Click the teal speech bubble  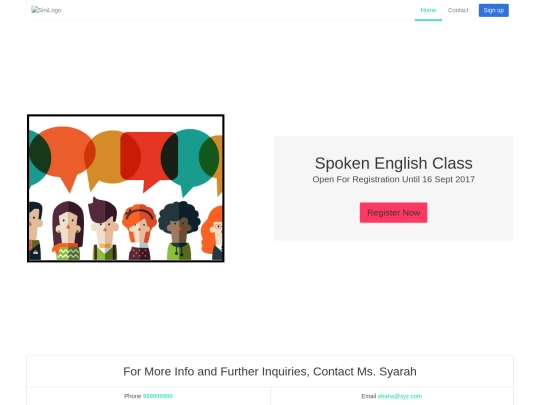pos(188,160)
